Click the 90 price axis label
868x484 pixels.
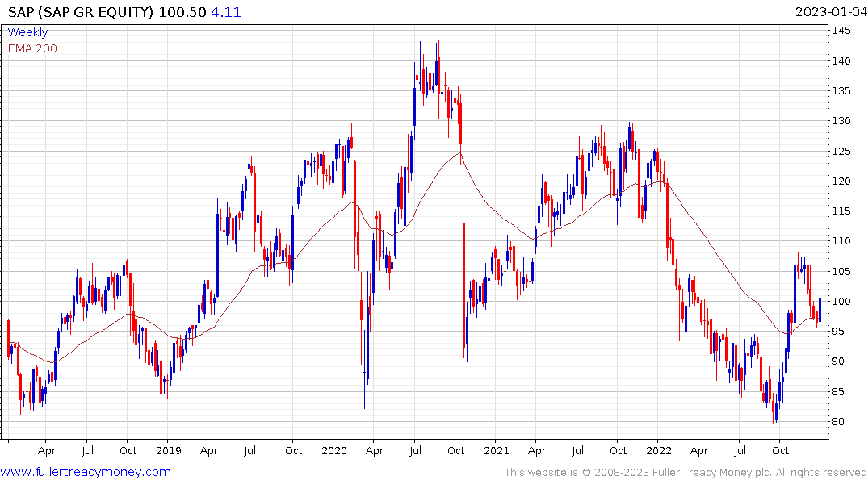coord(838,361)
